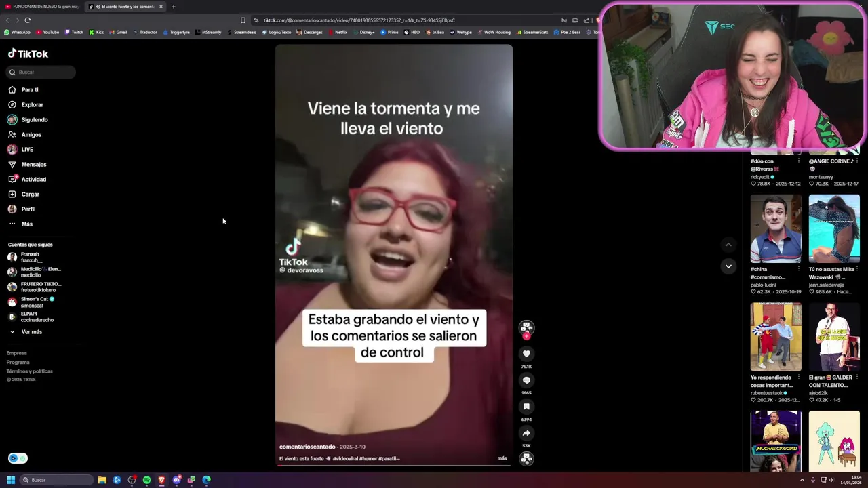This screenshot has width=868, height=488.
Task: Open the StreamerStats bookmark
Action: click(x=532, y=32)
